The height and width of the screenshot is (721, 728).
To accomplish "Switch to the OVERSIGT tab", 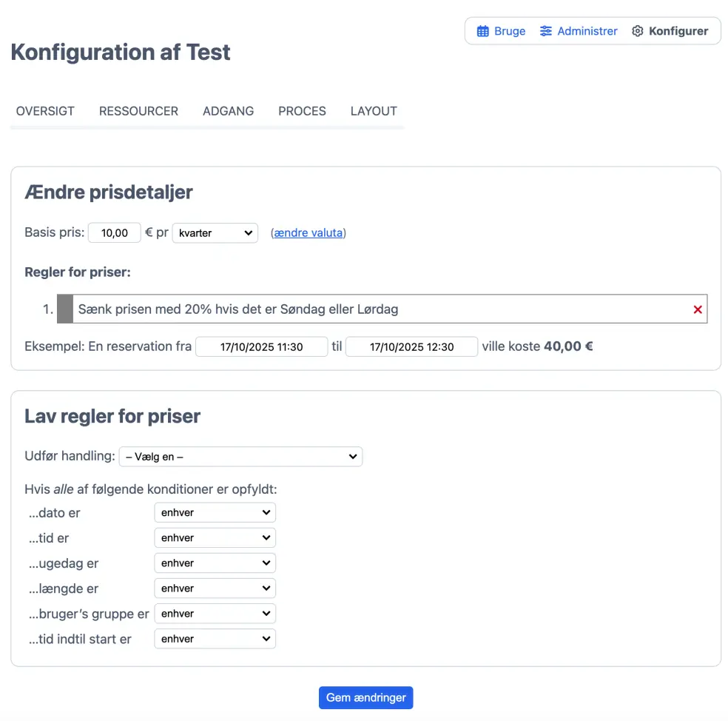I will 45,111.
